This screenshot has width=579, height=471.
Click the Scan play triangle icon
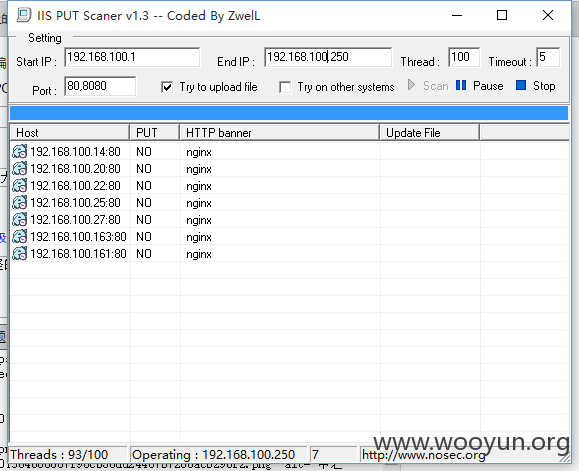pyautogui.click(x=411, y=85)
